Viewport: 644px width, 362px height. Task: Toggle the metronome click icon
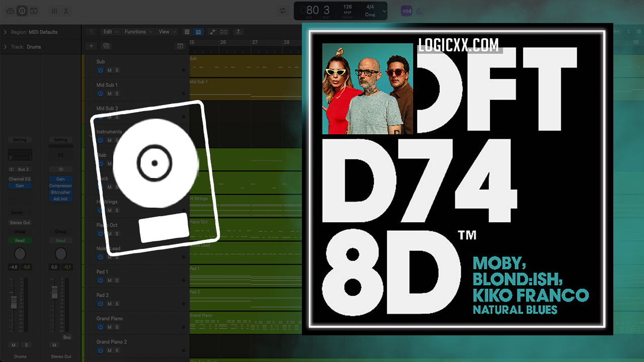(419, 11)
